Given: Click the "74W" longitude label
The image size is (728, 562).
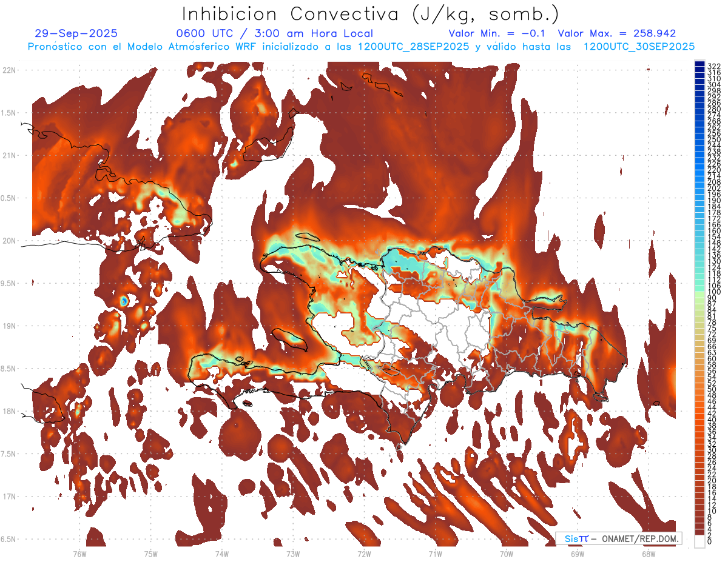Looking at the screenshot, I should [x=221, y=554].
